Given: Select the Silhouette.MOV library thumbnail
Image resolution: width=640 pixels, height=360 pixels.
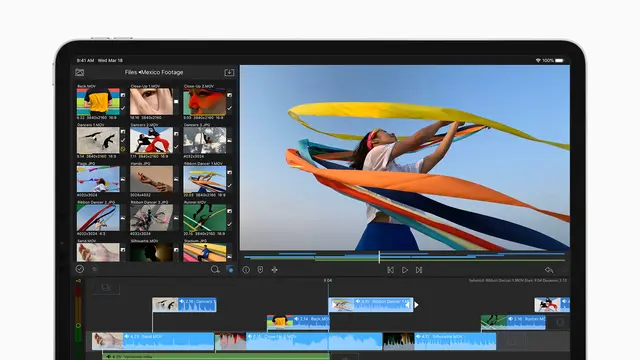Looking at the screenshot, I should pyautogui.click(x=151, y=252).
